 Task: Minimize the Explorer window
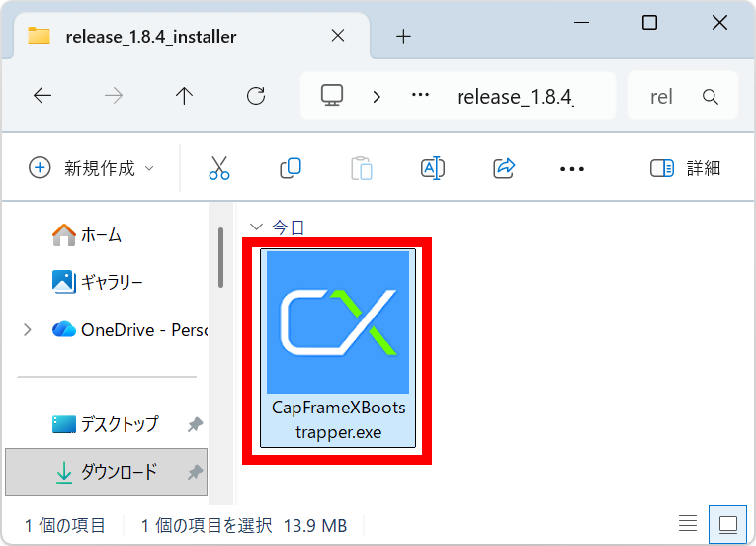(x=581, y=22)
